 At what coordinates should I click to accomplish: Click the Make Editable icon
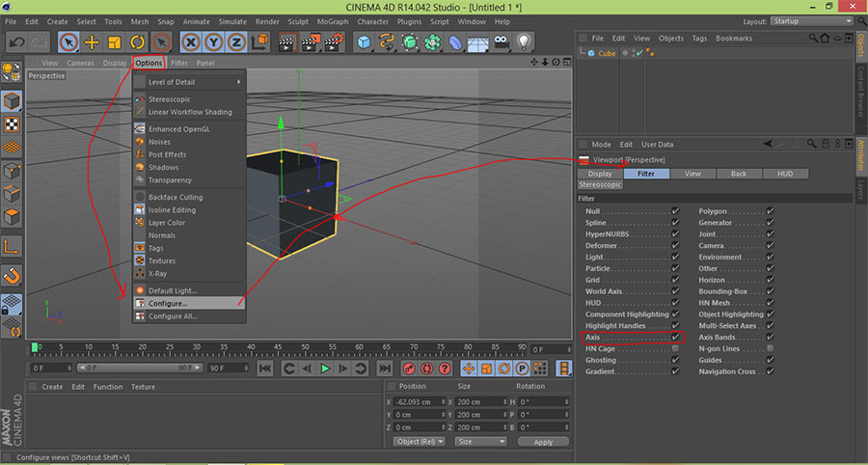(x=12, y=72)
